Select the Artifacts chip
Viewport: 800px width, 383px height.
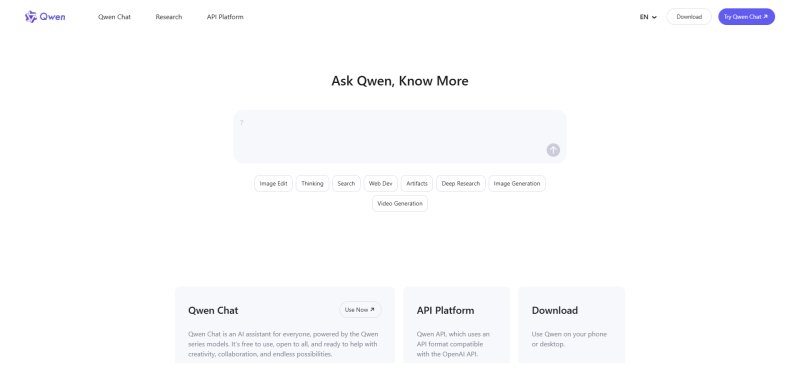tap(417, 184)
